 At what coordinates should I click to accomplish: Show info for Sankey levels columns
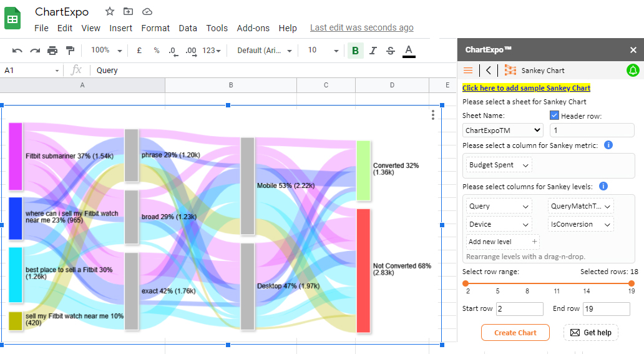pos(603,186)
